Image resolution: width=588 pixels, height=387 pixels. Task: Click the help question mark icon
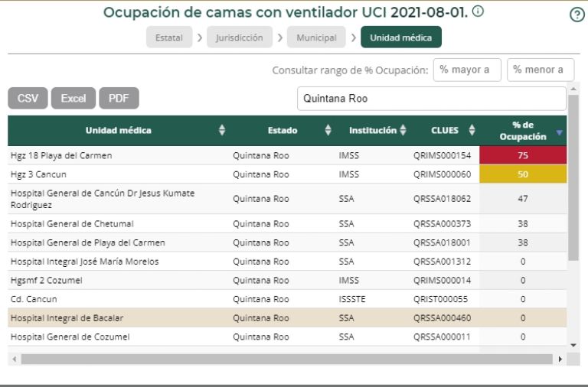[x=577, y=15]
